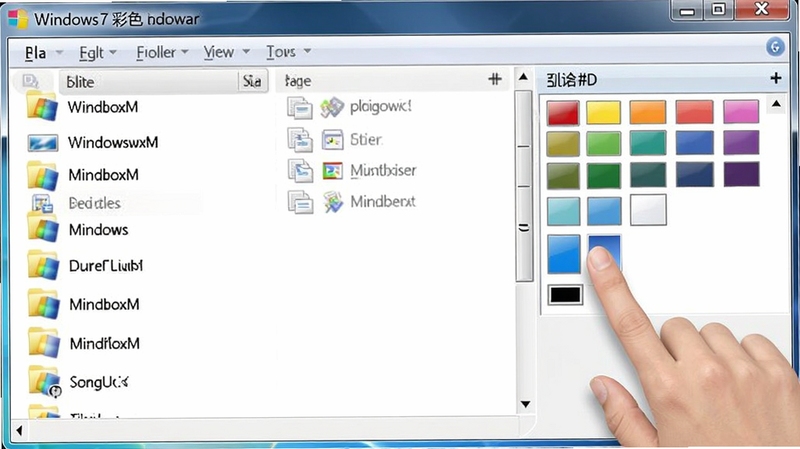Pick the white color swatch
This screenshot has height=449, width=800.
point(648,210)
